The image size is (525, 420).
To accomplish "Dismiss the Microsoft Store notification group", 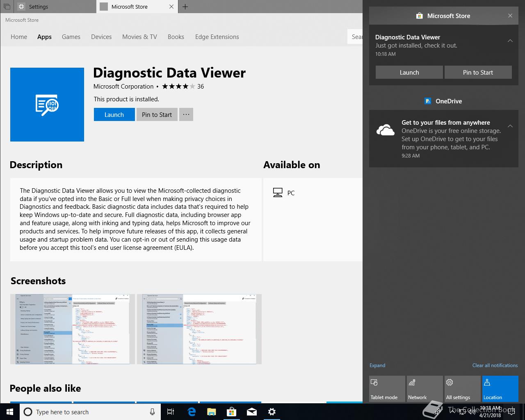I will 510,16.
